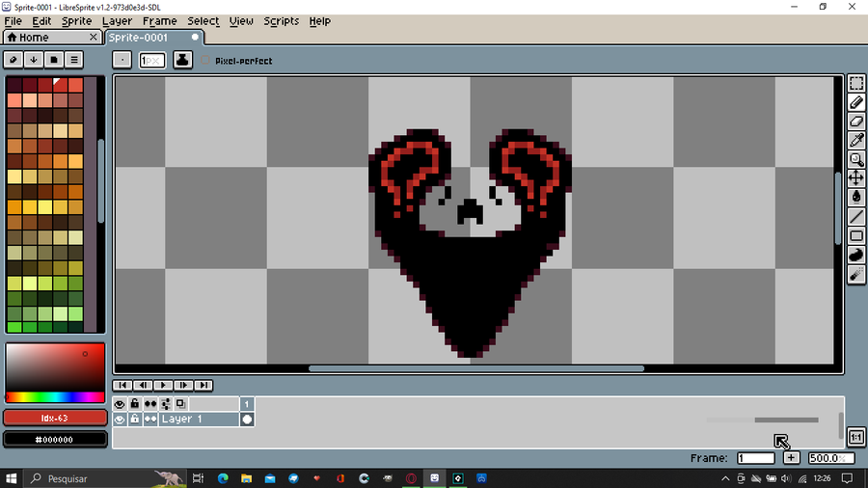This screenshot has width=868, height=488.
Task: Go to the next frame
Action: tap(183, 385)
